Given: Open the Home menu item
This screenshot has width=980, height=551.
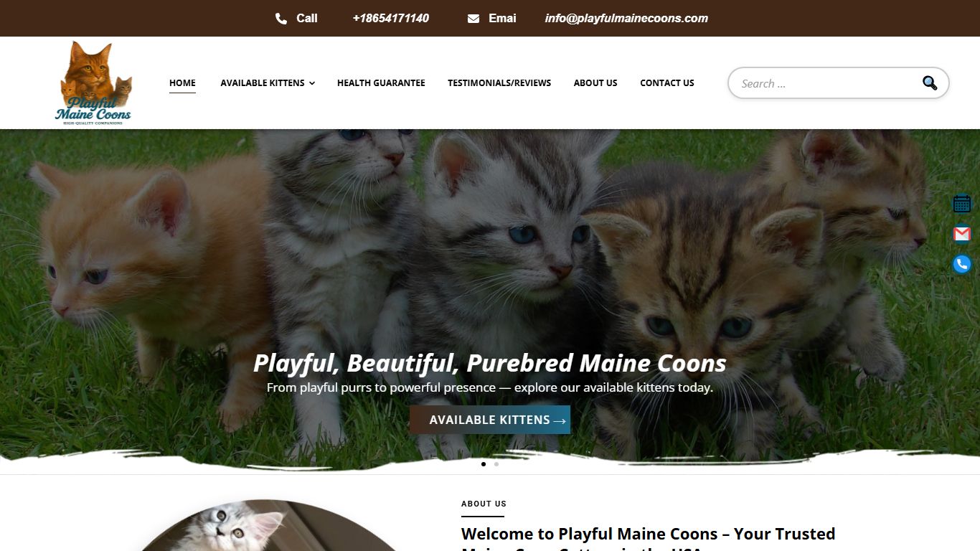Looking at the screenshot, I should (x=182, y=83).
